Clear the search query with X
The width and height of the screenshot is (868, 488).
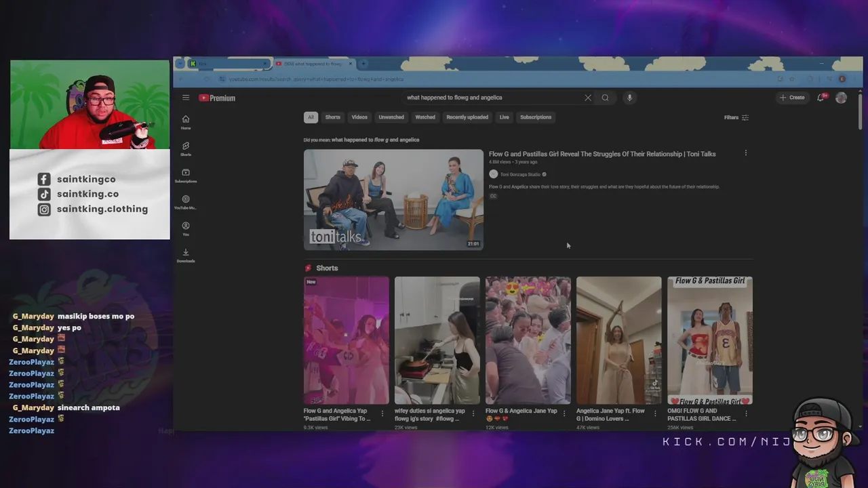tap(588, 98)
